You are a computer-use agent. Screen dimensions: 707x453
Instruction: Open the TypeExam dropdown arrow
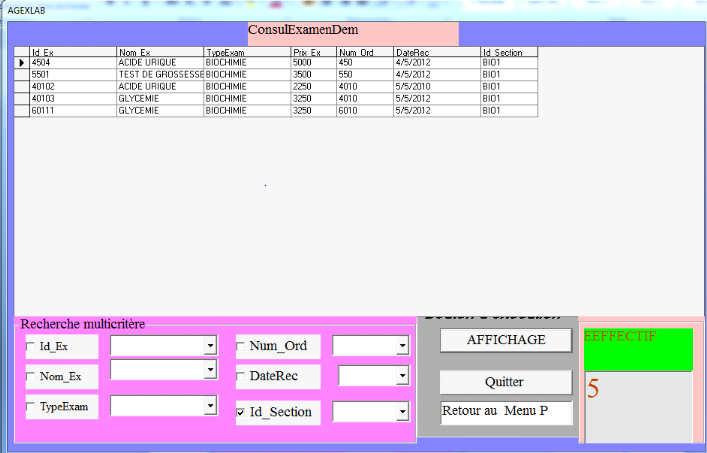click(210, 406)
